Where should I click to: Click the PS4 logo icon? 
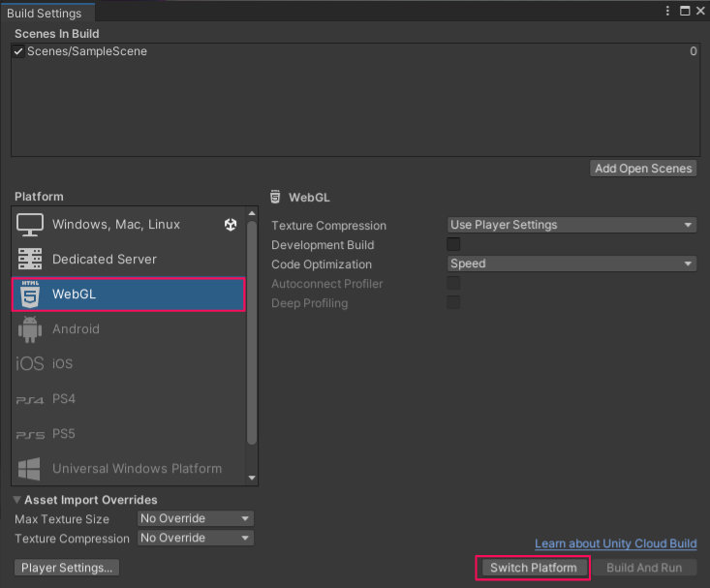(x=30, y=400)
